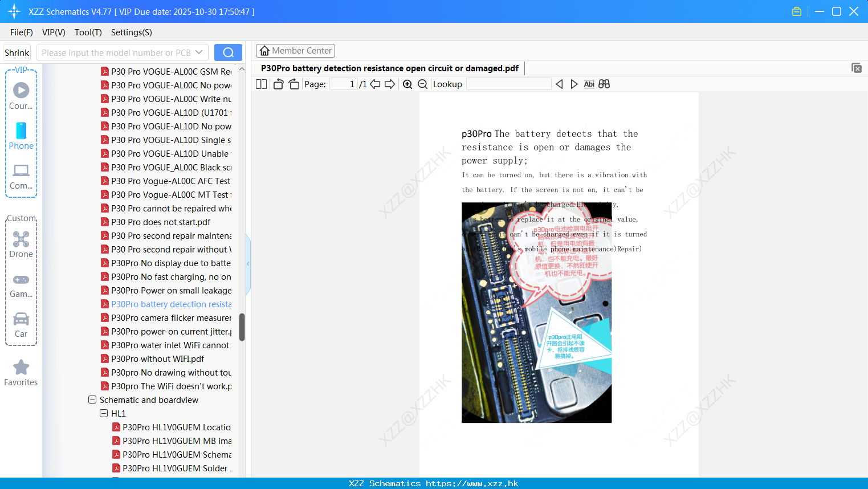Screen dimensions: 868x489
Task: Open P30pro The WiFi doesn't work file
Action: click(x=172, y=386)
